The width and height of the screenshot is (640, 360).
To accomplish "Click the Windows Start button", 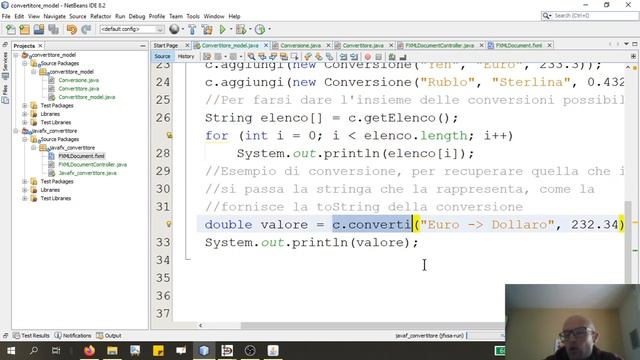I will [11, 351].
